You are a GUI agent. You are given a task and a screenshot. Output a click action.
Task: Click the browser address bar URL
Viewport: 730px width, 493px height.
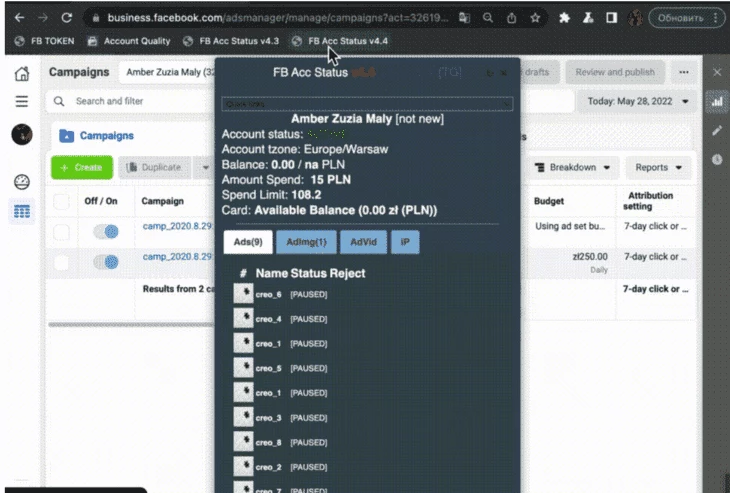277,18
